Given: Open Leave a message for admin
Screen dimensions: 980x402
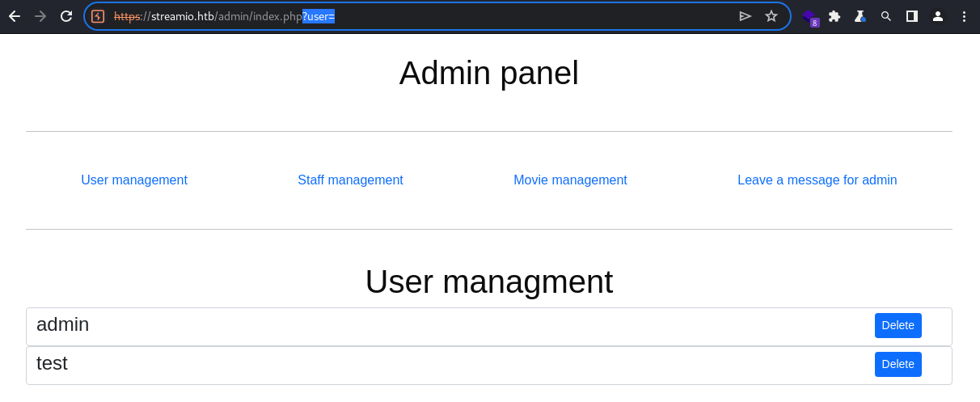Looking at the screenshot, I should tap(817, 180).
